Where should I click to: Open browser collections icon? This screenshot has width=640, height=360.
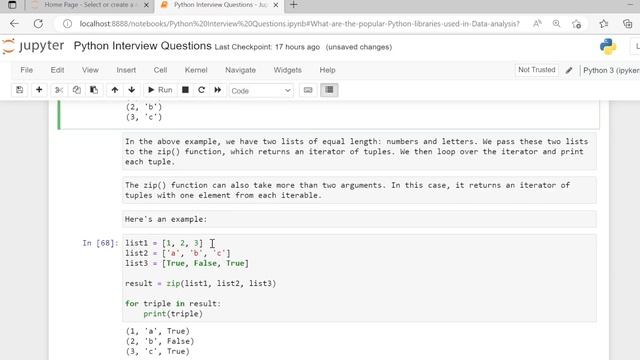(627, 24)
